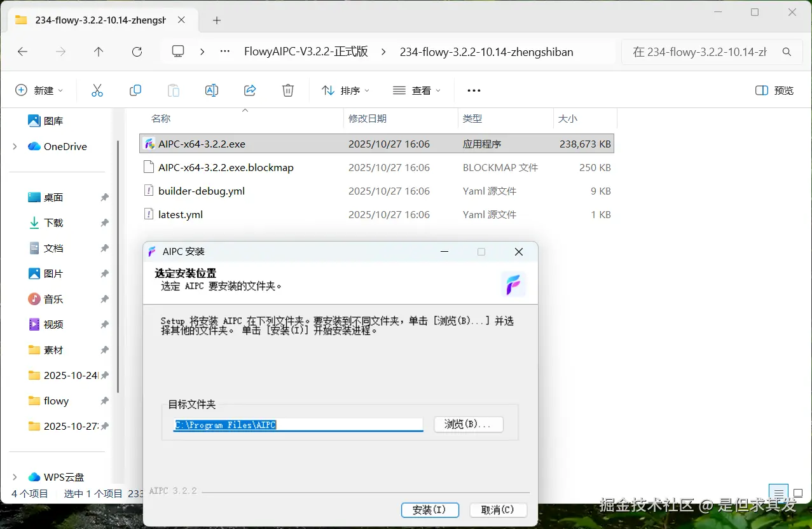812x529 pixels.
Task: Click the destination folder path field
Action: click(298, 424)
